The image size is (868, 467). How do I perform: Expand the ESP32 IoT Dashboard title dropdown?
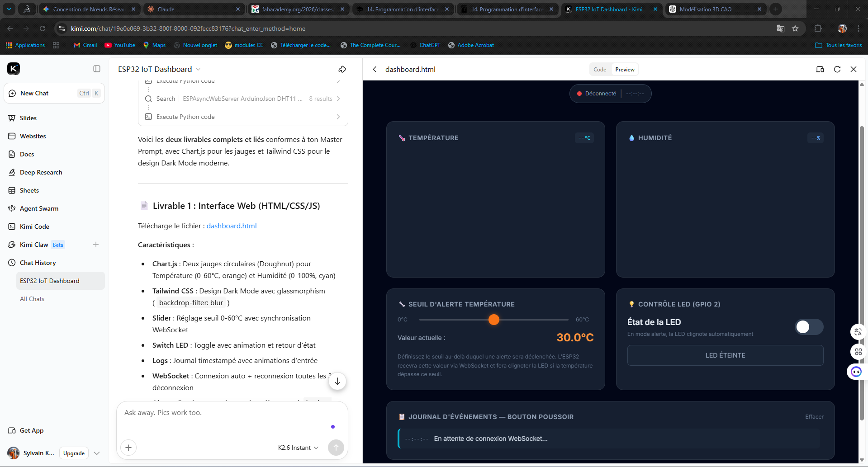coord(198,69)
